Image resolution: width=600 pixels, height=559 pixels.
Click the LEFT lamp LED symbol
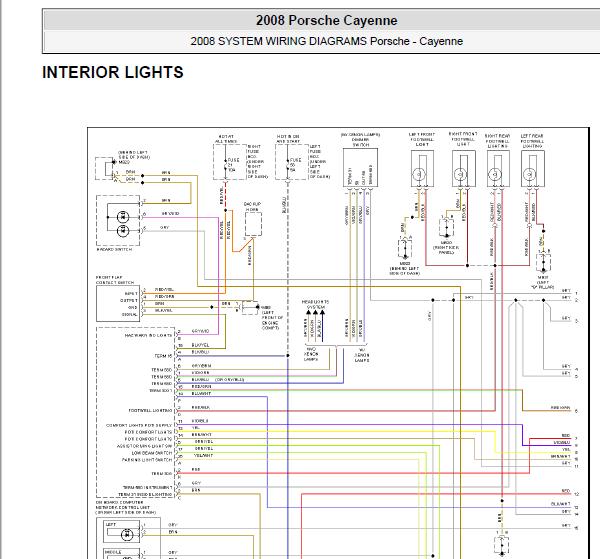point(127,535)
